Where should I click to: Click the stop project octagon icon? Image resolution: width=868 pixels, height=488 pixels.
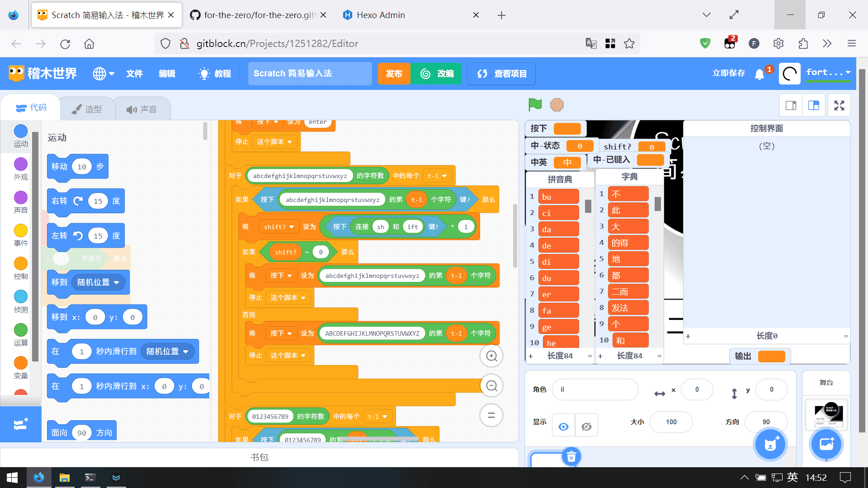click(x=557, y=105)
